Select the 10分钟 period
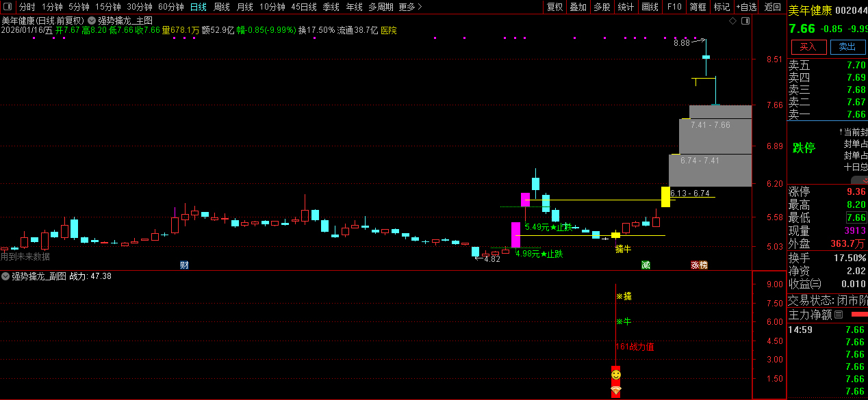Viewport: 868px width, 400px height. click(272, 7)
